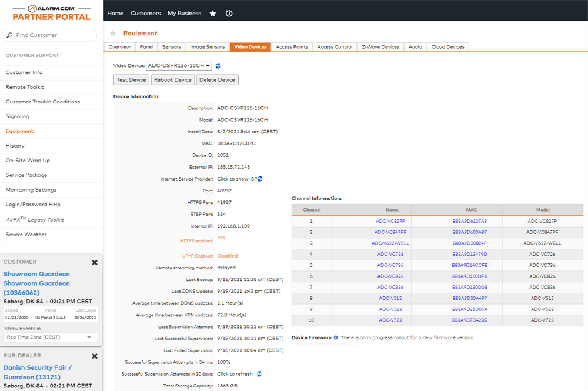
Task: Click MAC link B83A9D6107A9
Action: (469, 221)
